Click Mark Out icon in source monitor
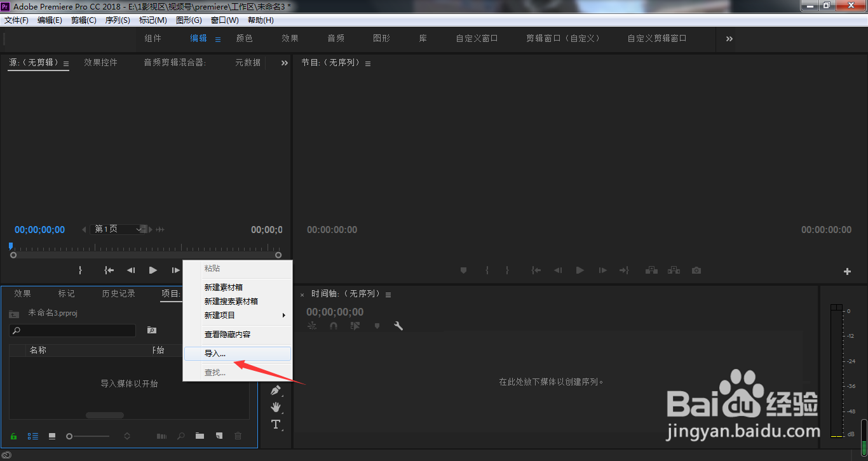 click(x=80, y=270)
